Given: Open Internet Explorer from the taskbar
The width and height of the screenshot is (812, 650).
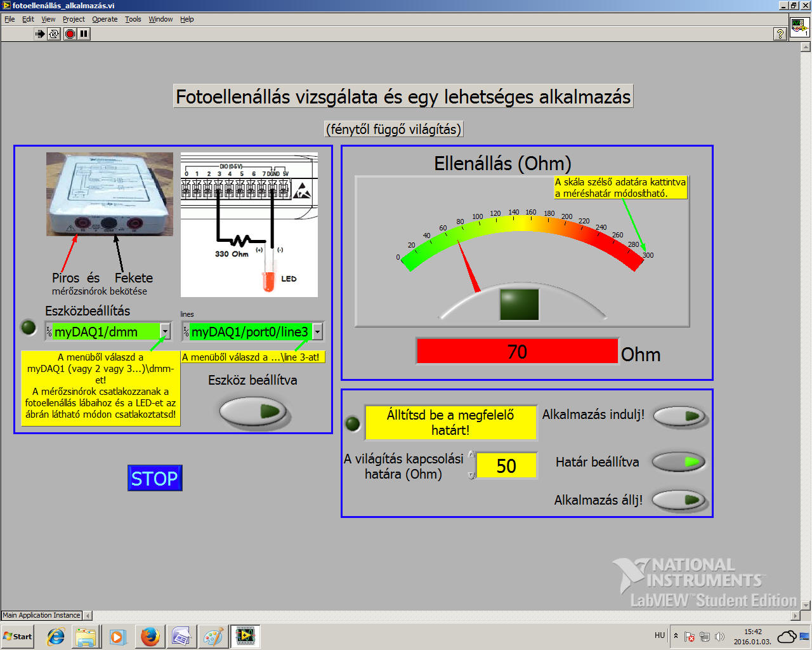Looking at the screenshot, I should [56, 636].
